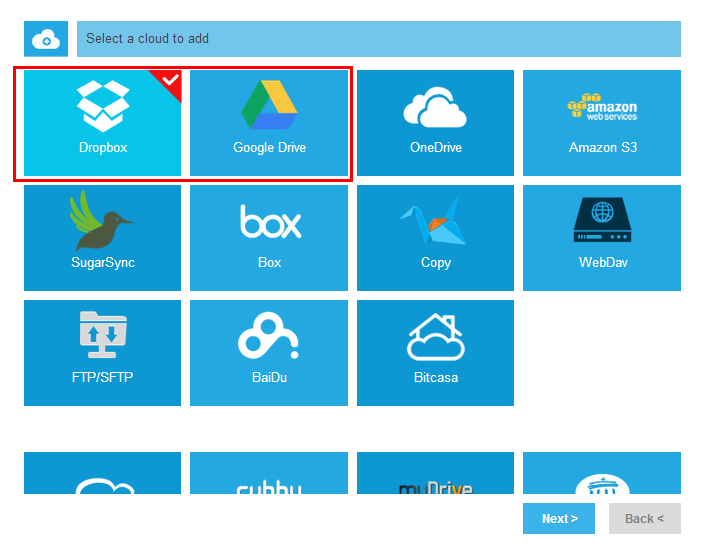The image size is (708, 546).
Task: Select the SugarSync tile
Action: (102, 238)
